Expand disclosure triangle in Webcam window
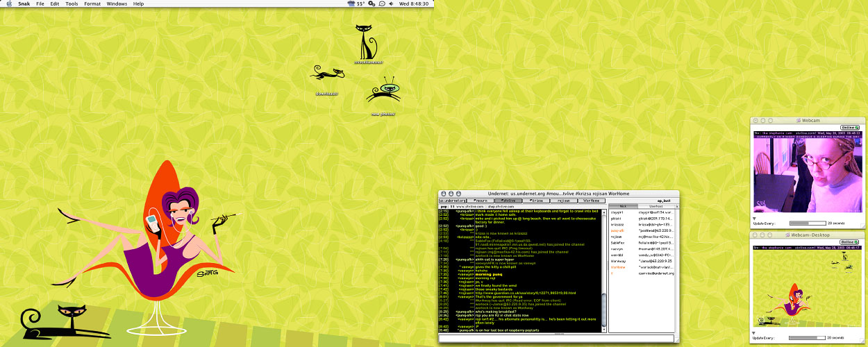Screen dimensions: 868x347 [755, 218]
